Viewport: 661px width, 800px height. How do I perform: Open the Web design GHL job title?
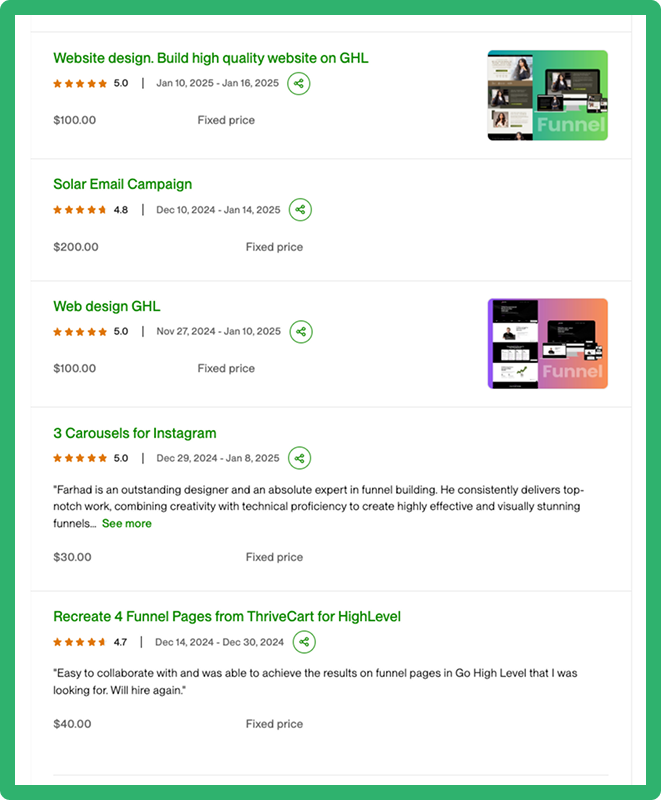pyautogui.click(x=107, y=306)
